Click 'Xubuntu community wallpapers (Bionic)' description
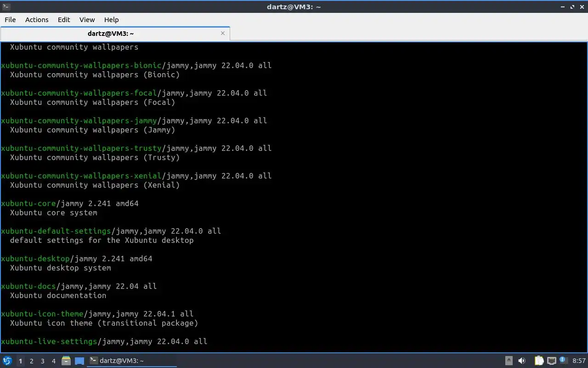This screenshot has height=368, width=588. coord(95,75)
